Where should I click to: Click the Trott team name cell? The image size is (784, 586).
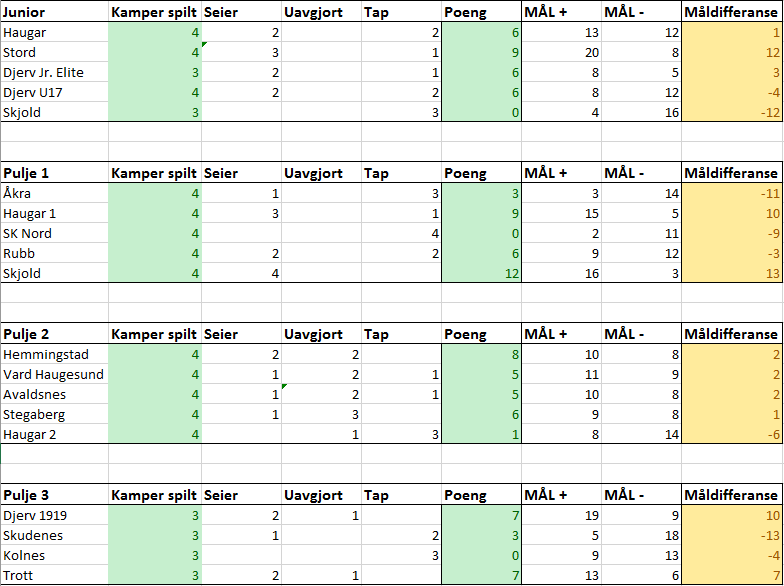(54, 575)
